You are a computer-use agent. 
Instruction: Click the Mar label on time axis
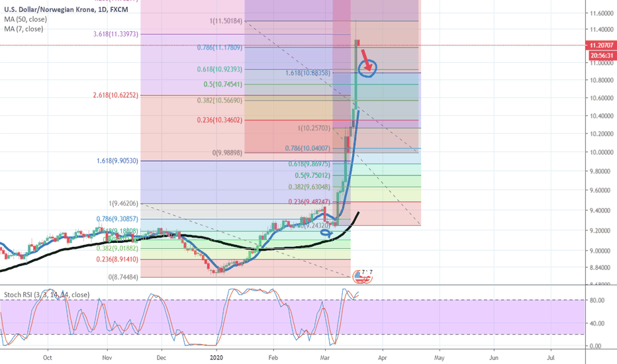click(324, 357)
